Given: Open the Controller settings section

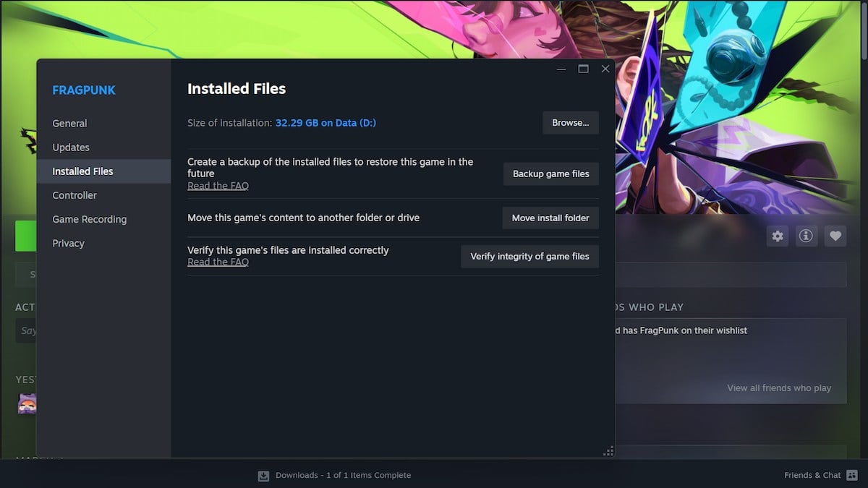Looking at the screenshot, I should [x=75, y=195].
